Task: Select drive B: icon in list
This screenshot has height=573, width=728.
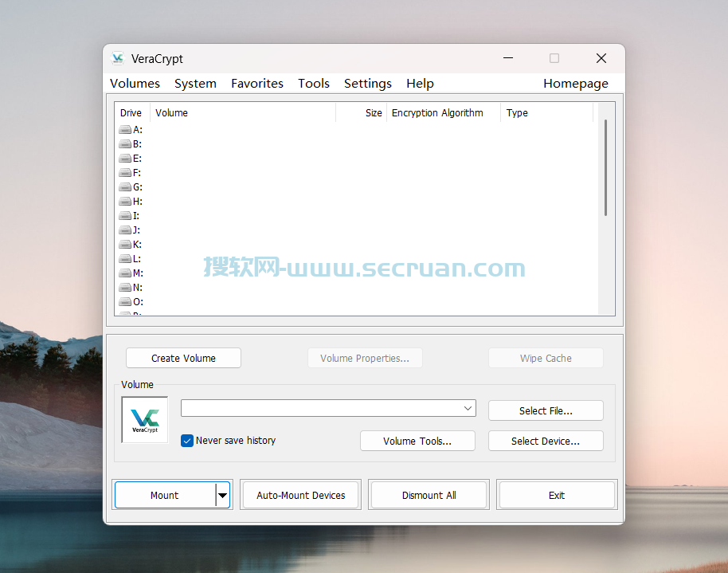Action: pos(125,144)
